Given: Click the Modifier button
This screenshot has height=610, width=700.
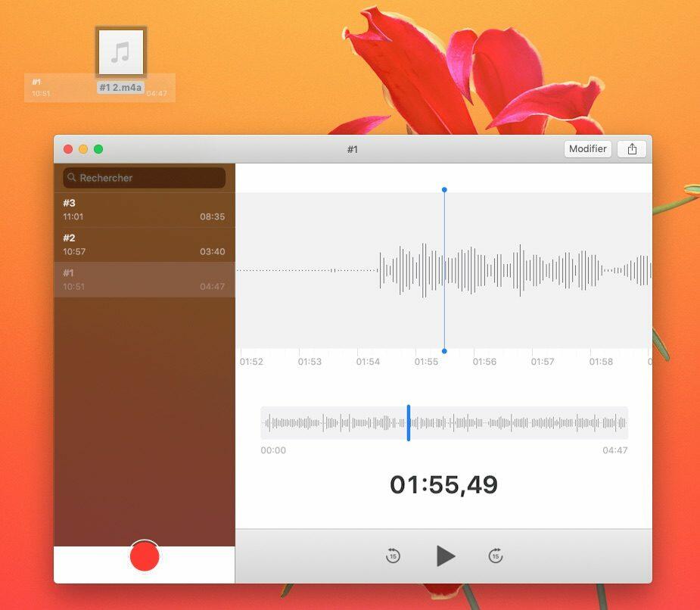Looking at the screenshot, I should tap(587, 149).
